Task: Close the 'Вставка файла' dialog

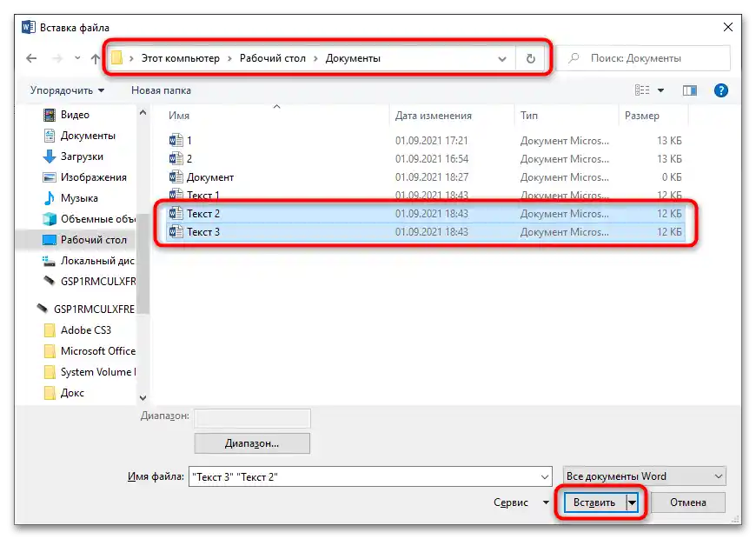Action: pos(728,27)
